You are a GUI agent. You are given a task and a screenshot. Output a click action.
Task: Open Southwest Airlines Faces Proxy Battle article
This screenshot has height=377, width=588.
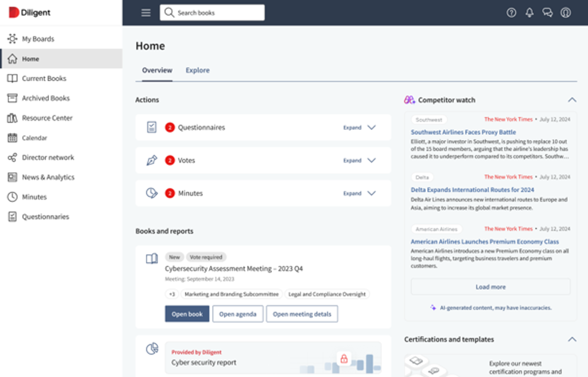[x=463, y=132]
